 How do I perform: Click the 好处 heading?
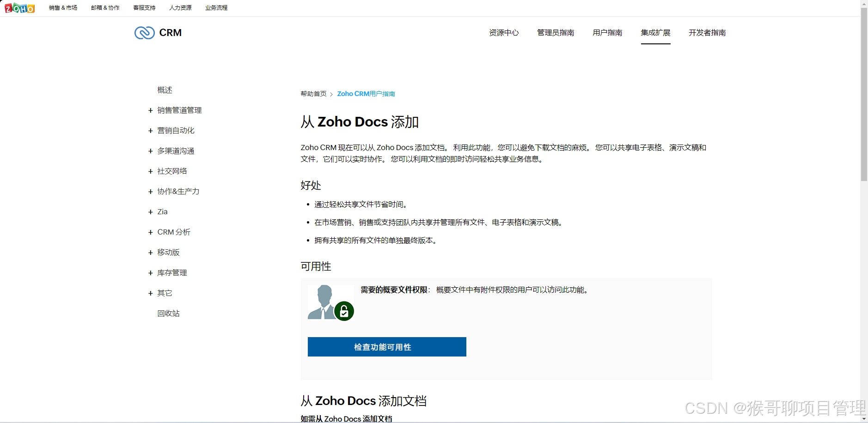click(311, 186)
